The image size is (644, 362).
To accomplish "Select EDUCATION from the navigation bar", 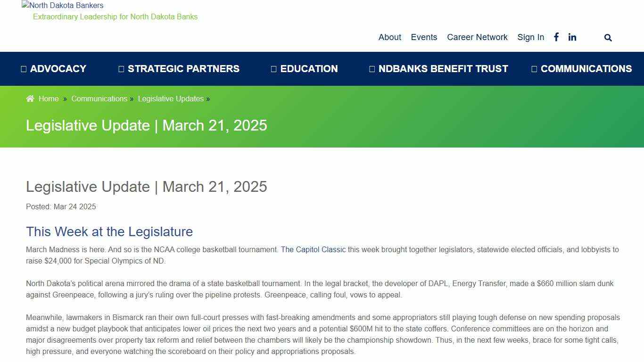I will pos(309,68).
